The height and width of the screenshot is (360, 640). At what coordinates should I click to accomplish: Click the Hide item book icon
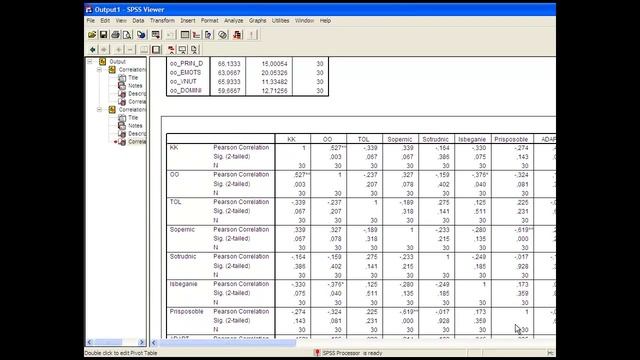pyautogui.click(x=156, y=50)
